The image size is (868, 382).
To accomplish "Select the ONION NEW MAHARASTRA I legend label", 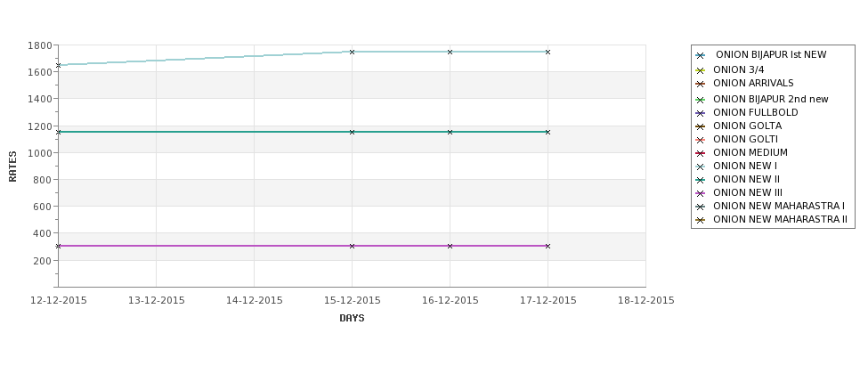I will pyautogui.click(x=779, y=206).
